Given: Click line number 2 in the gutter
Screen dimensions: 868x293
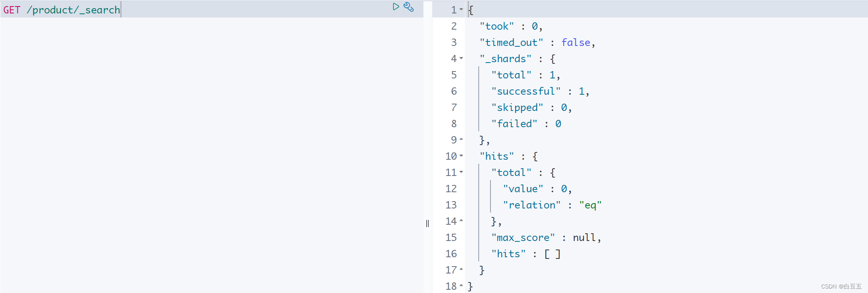Looking at the screenshot, I should click(x=454, y=26).
